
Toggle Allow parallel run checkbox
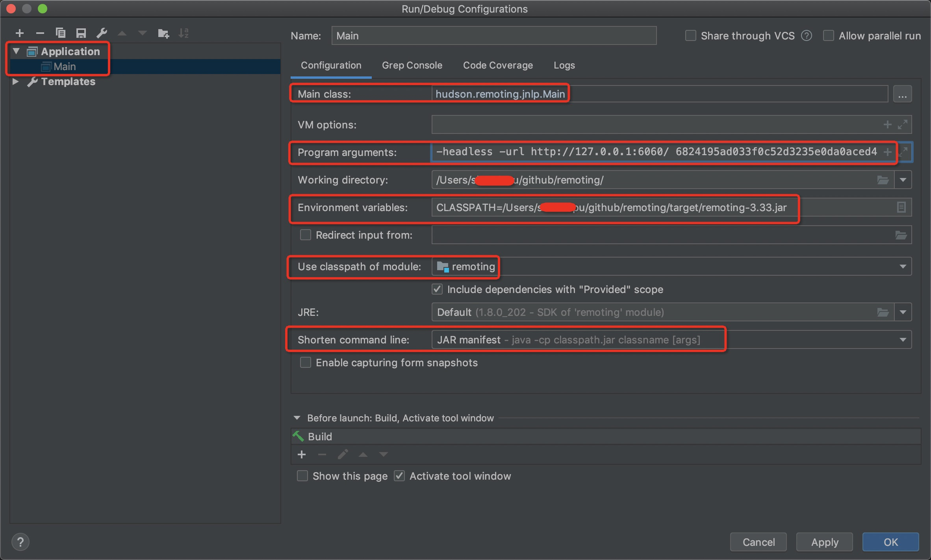[828, 36]
